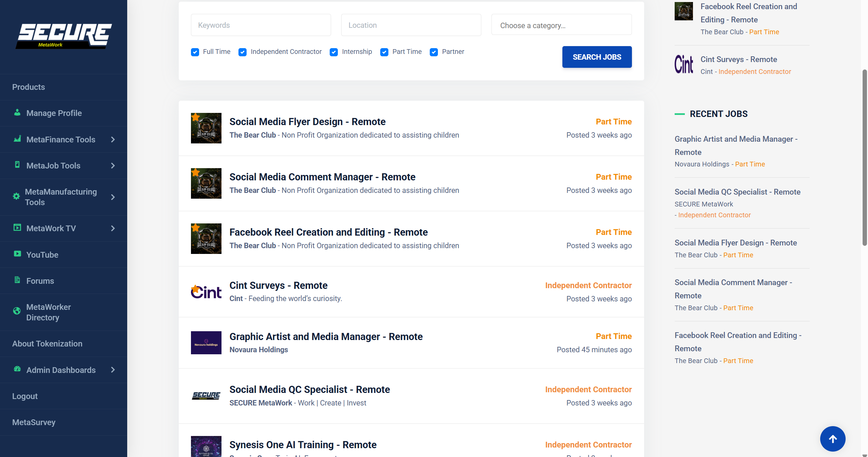Click the MetaFinance Tools chart icon
This screenshot has width=868, height=457.
point(17,139)
